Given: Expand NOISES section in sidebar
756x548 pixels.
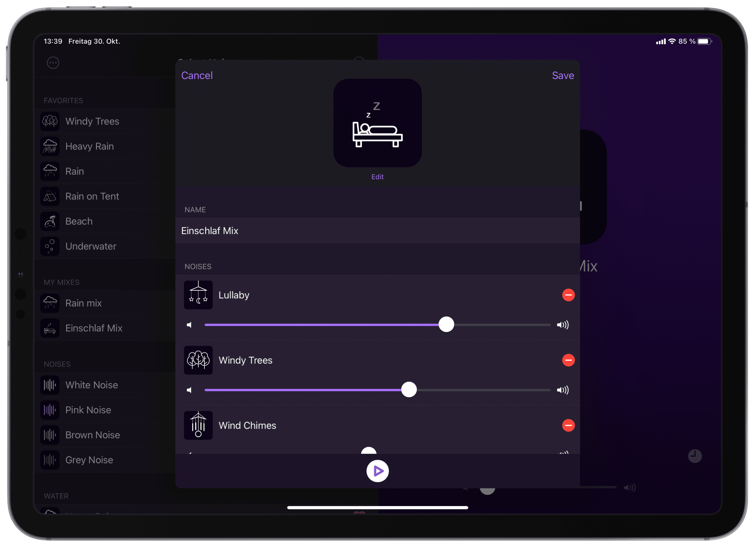Looking at the screenshot, I should (56, 363).
